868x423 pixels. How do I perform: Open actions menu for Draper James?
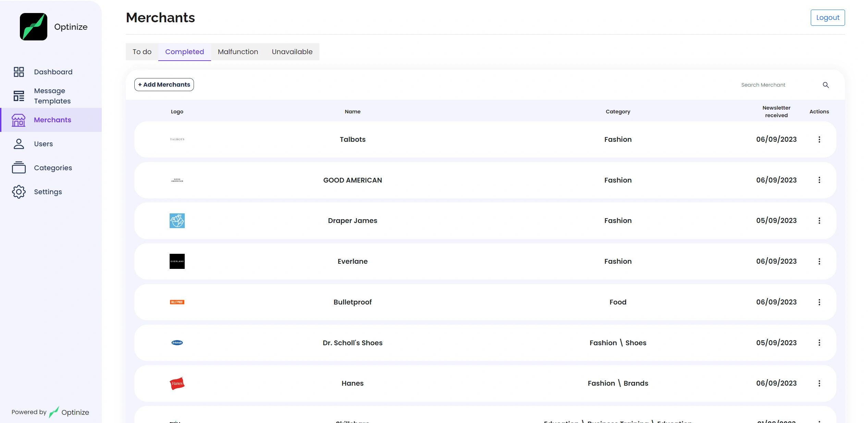(819, 221)
